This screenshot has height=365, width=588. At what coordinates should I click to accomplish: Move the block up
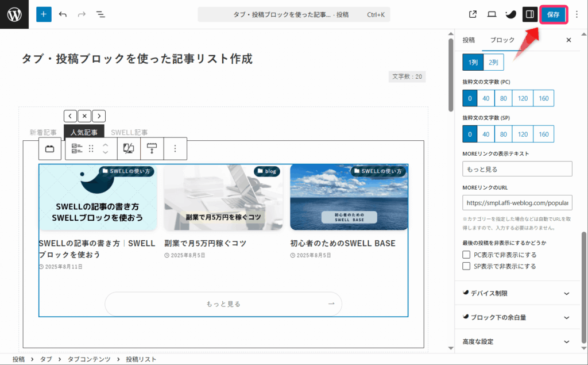tap(106, 145)
